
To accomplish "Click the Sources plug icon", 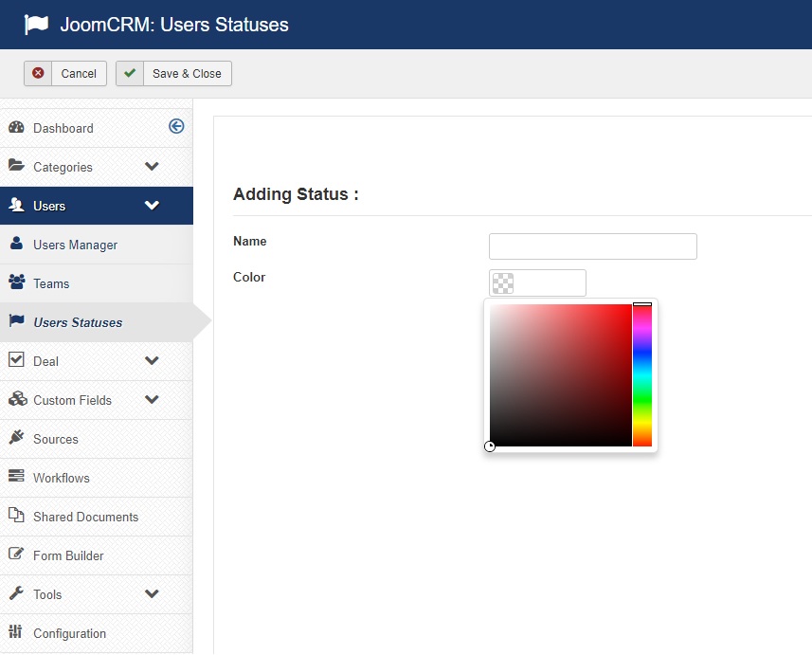I will pyautogui.click(x=16, y=438).
